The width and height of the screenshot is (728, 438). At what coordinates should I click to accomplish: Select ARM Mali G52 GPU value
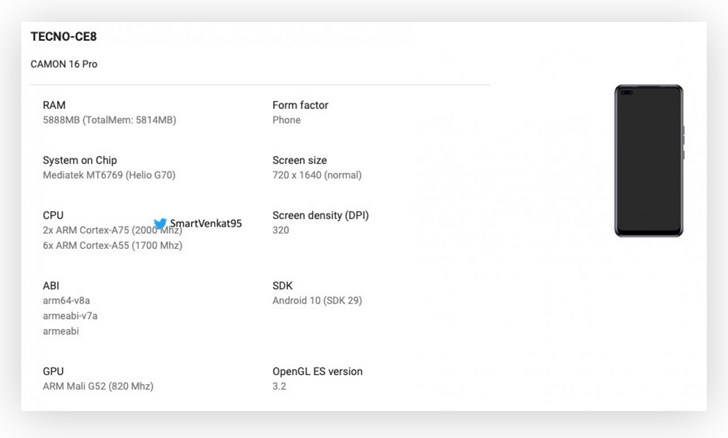98,386
